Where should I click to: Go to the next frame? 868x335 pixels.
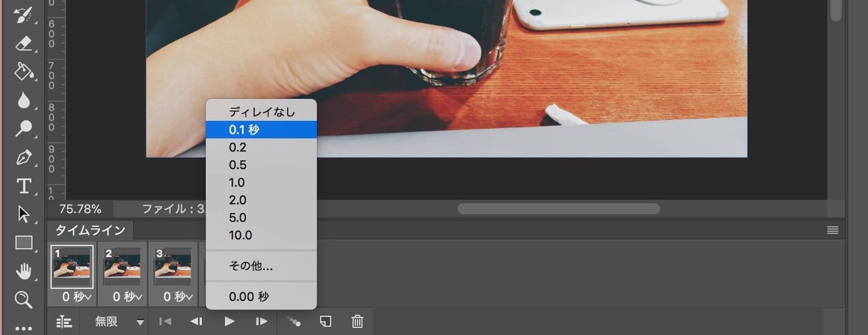pos(262,322)
